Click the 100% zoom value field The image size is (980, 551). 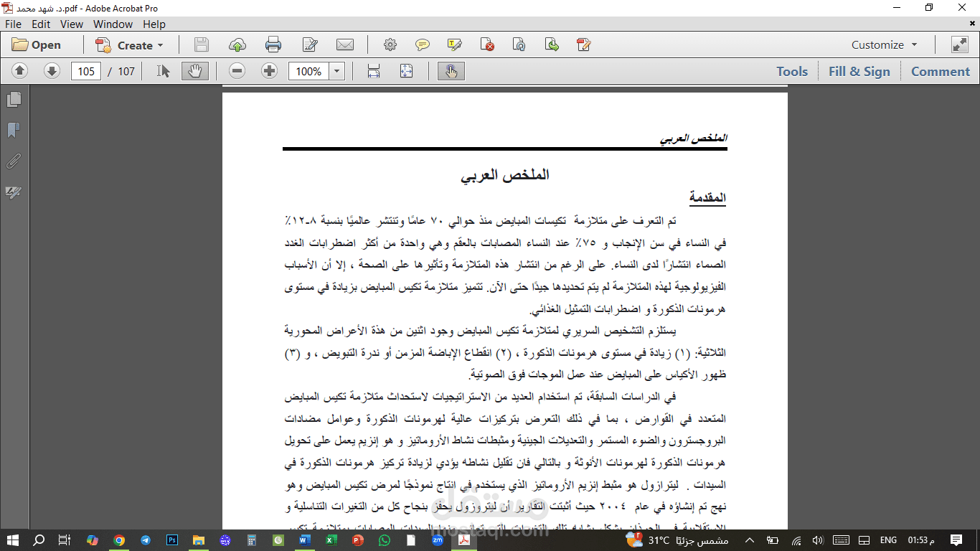308,71
